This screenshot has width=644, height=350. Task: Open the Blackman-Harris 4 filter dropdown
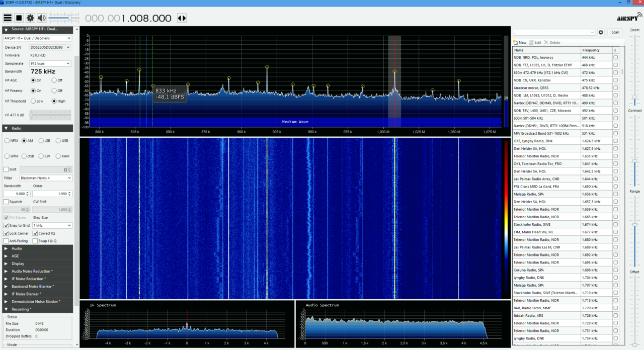point(45,178)
